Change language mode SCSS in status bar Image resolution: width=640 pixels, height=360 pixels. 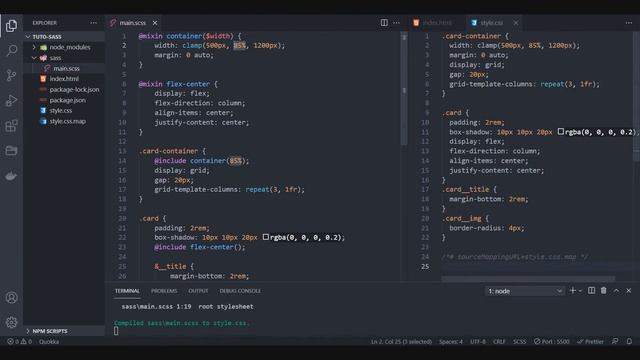point(519,342)
